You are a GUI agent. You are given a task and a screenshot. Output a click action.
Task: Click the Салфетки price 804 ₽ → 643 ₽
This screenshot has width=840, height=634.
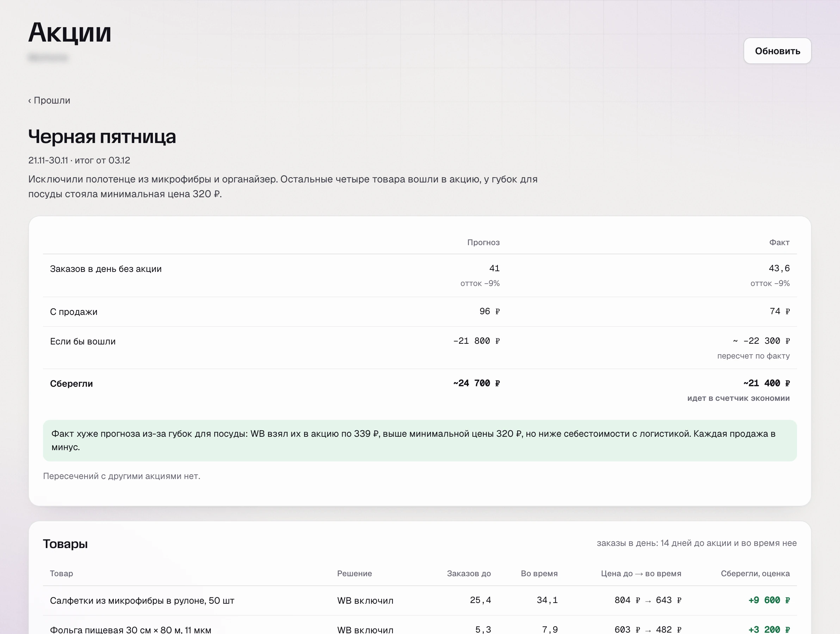click(x=648, y=600)
